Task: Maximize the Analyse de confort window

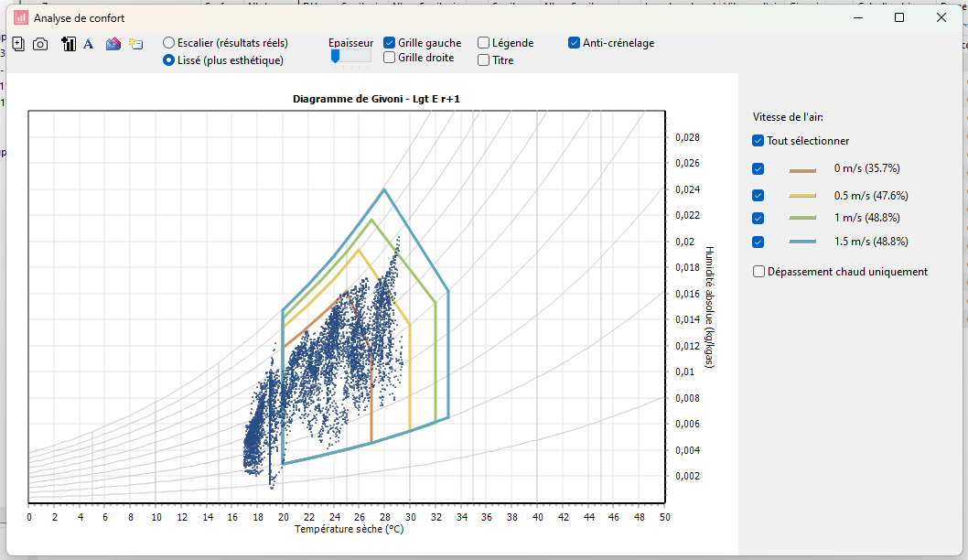Action: coord(899,17)
